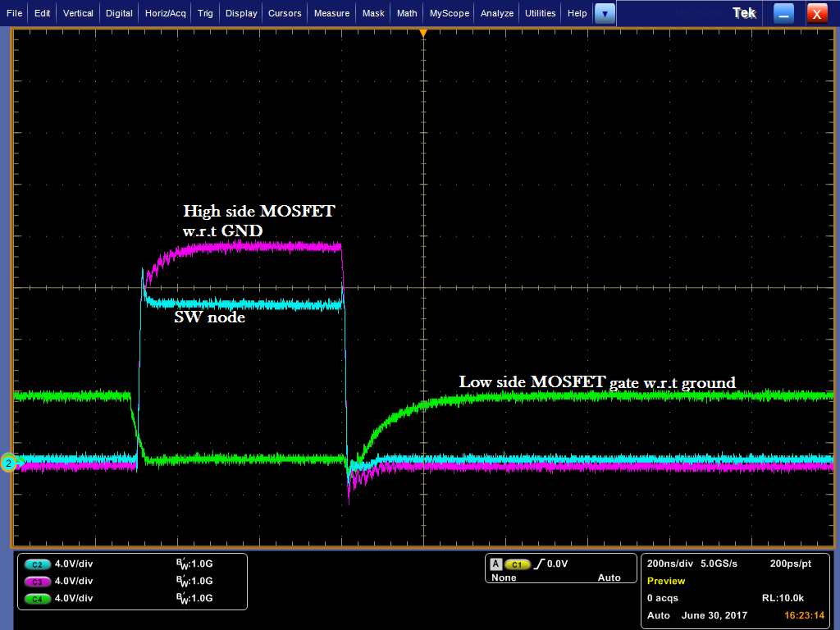Click the C1 trigger source badge
The image size is (840, 630).
pyautogui.click(x=517, y=564)
